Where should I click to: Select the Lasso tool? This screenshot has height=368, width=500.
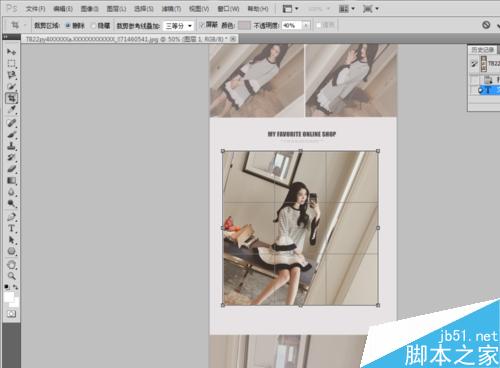(11, 75)
